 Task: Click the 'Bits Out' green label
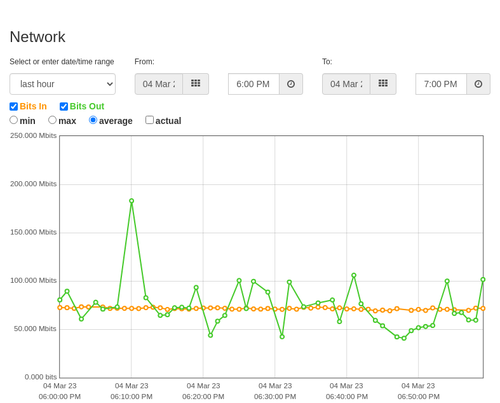pos(87,106)
